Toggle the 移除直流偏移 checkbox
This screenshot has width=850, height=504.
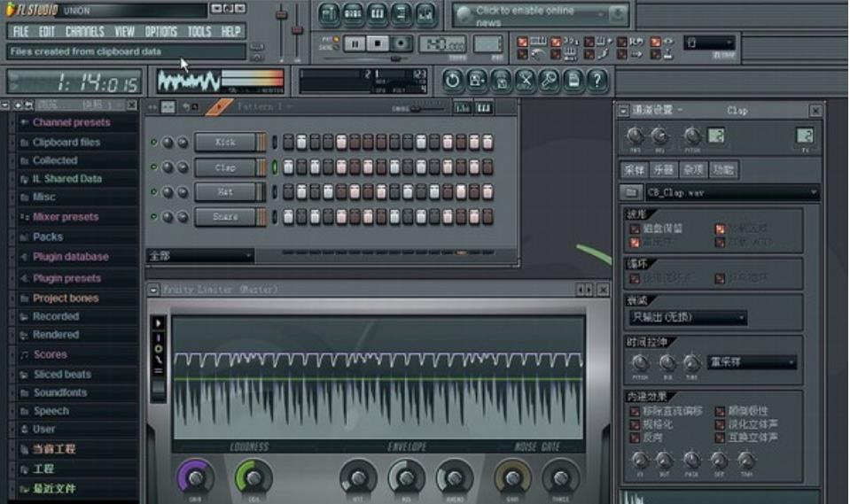point(635,412)
